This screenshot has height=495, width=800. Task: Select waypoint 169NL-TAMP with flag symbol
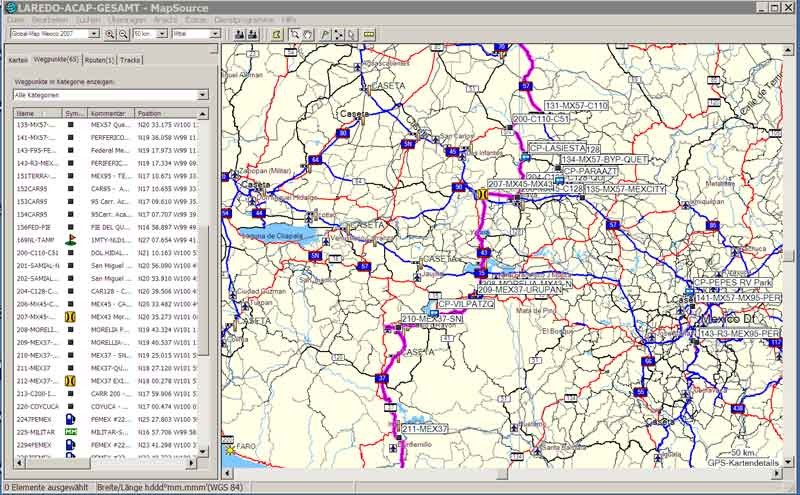tap(35, 241)
